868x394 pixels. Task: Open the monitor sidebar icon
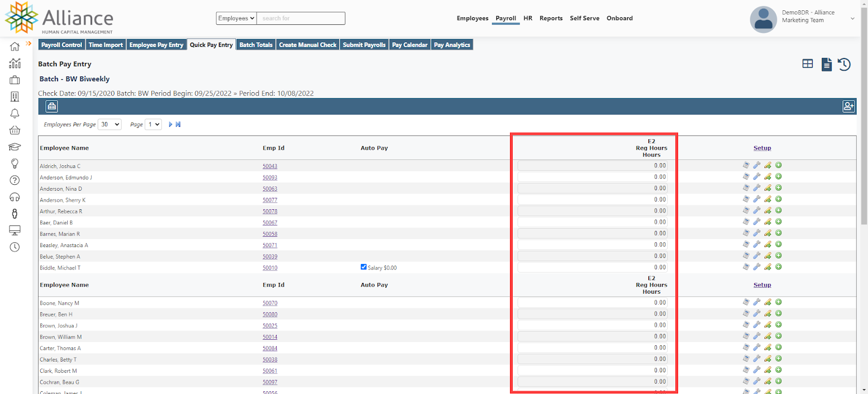[15, 230]
